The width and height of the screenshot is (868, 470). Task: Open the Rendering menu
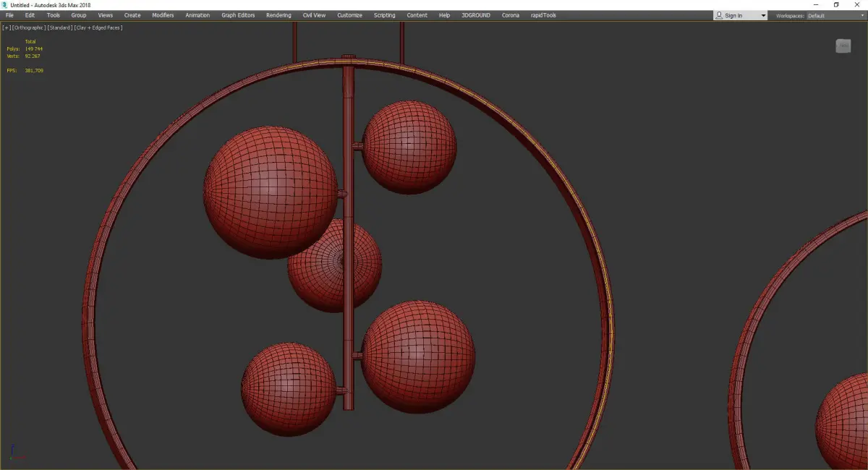point(278,15)
